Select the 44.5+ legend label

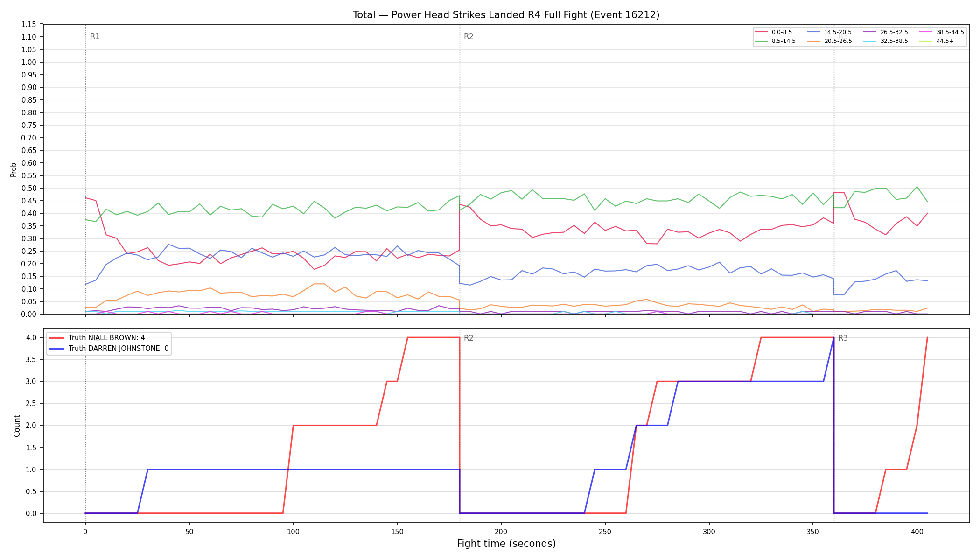point(945,41)
